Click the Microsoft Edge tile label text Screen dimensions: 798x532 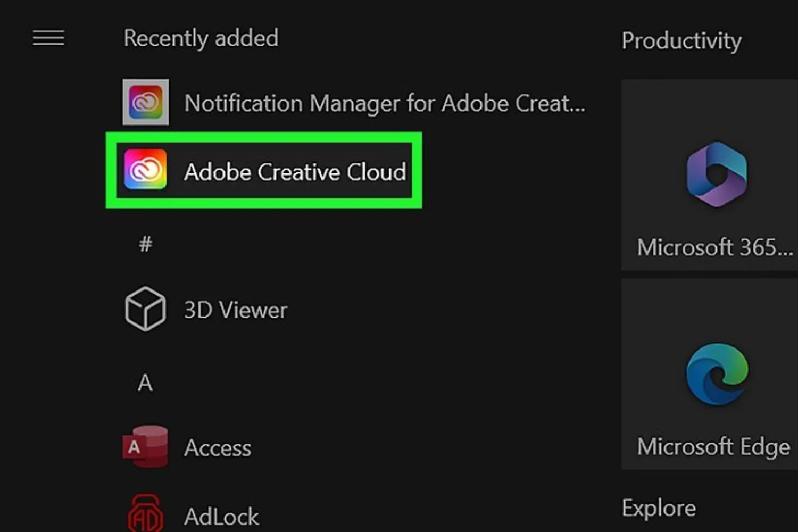click(x=713, y=446)
